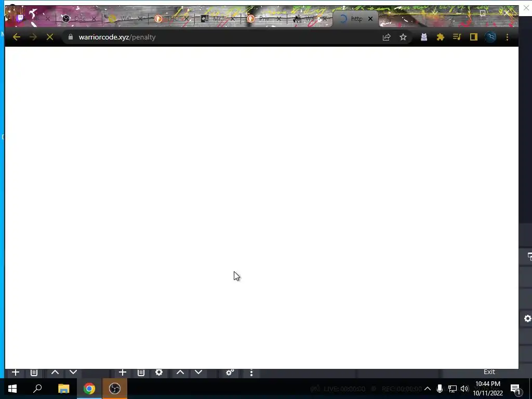Add a scene in OBS panel
Screen dimensions: 532x399
15,373
